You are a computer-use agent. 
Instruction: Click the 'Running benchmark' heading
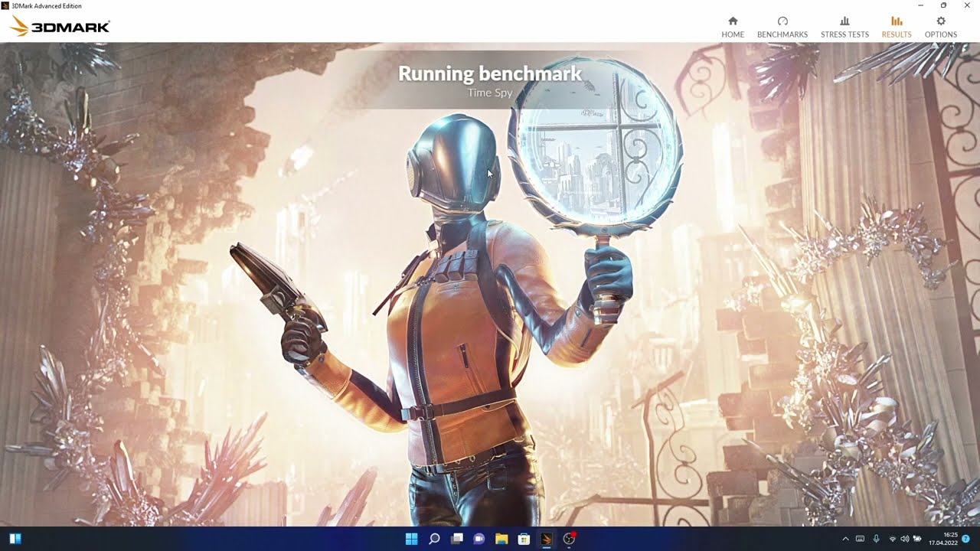pyautogui.click(x=490, y=73)
